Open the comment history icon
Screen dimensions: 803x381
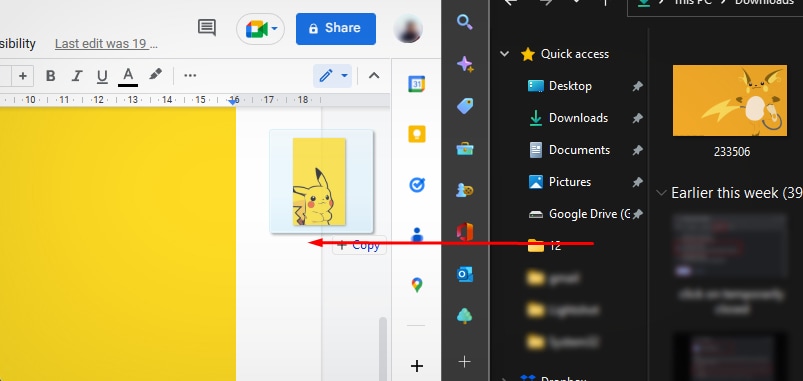[206, 28]
